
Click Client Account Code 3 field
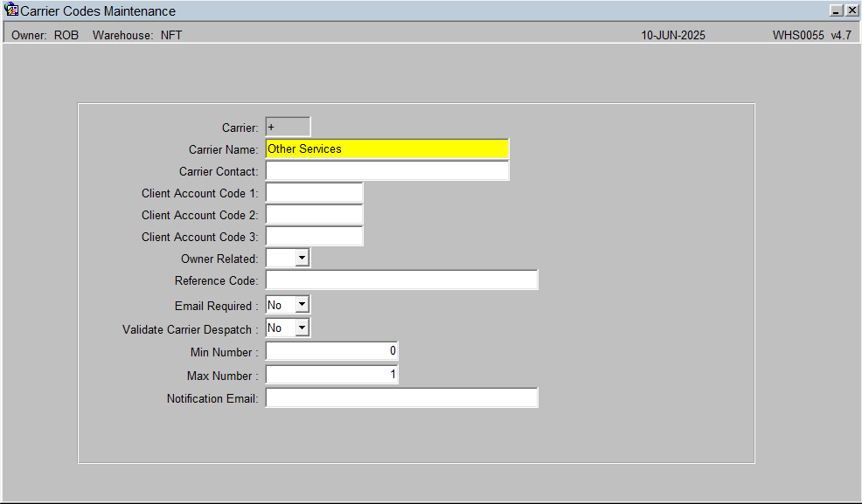(x=314, y=237)
